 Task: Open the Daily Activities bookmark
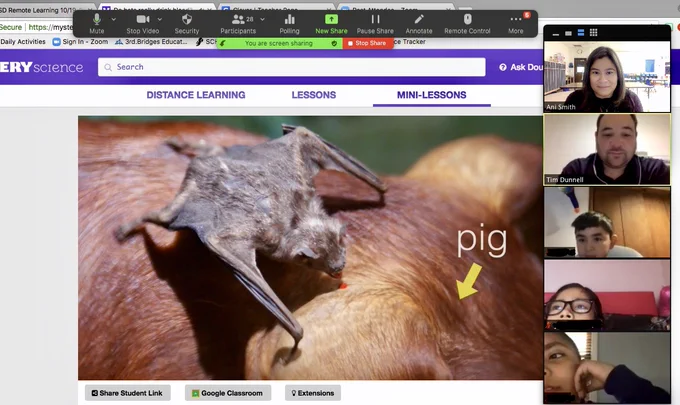coord(23,42)
